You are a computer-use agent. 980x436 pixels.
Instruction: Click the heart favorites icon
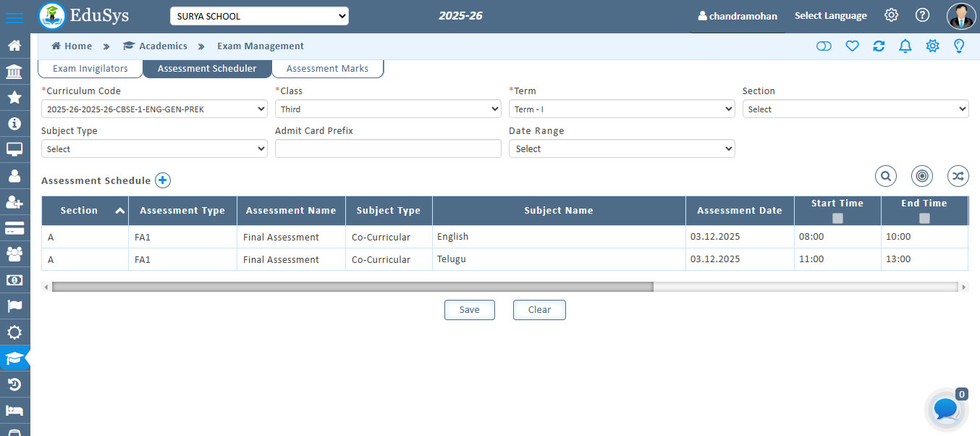click(x=852, y=46)
